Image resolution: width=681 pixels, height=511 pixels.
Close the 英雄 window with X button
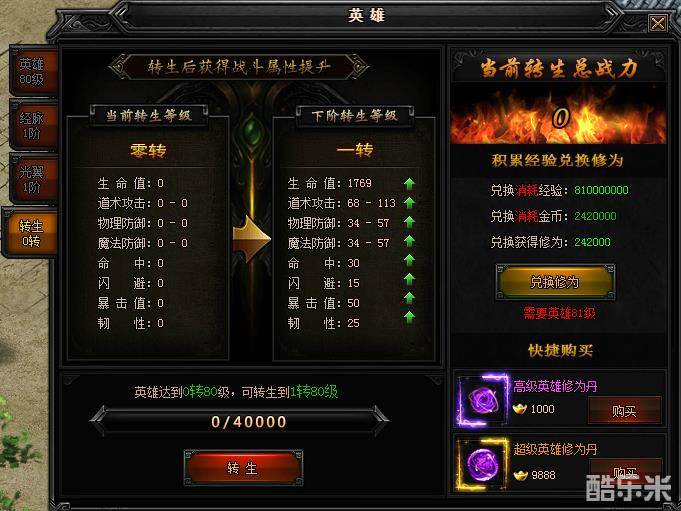click(x=658, y=23)
